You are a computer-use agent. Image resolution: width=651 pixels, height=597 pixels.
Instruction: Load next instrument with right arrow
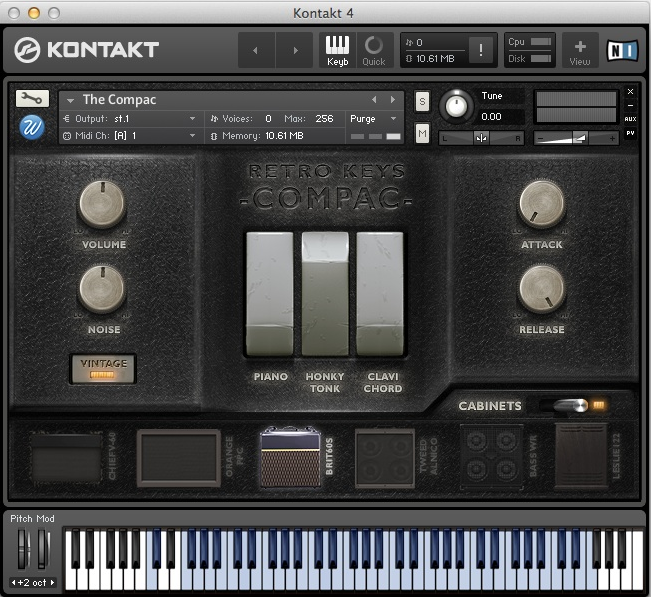coord(392,100)
